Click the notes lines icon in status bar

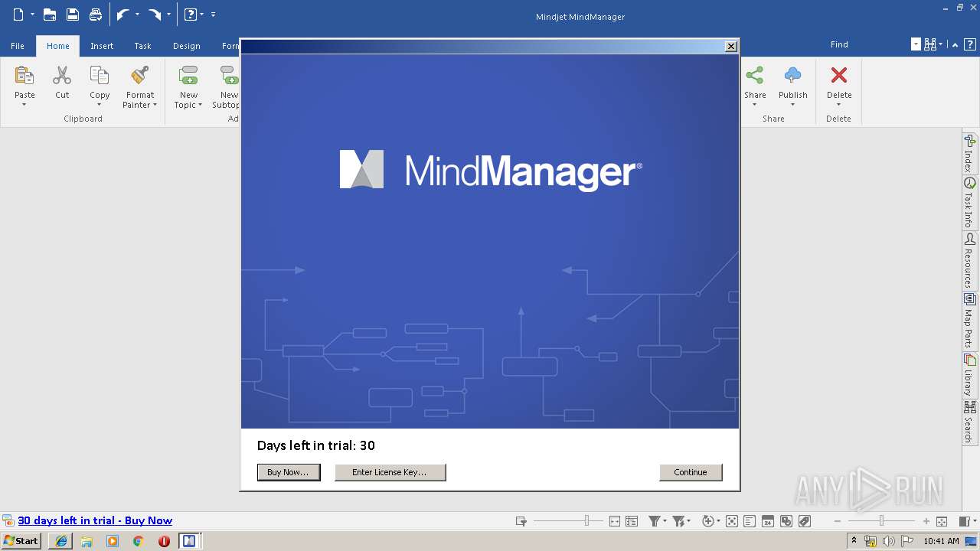click(x=750, y=521)
